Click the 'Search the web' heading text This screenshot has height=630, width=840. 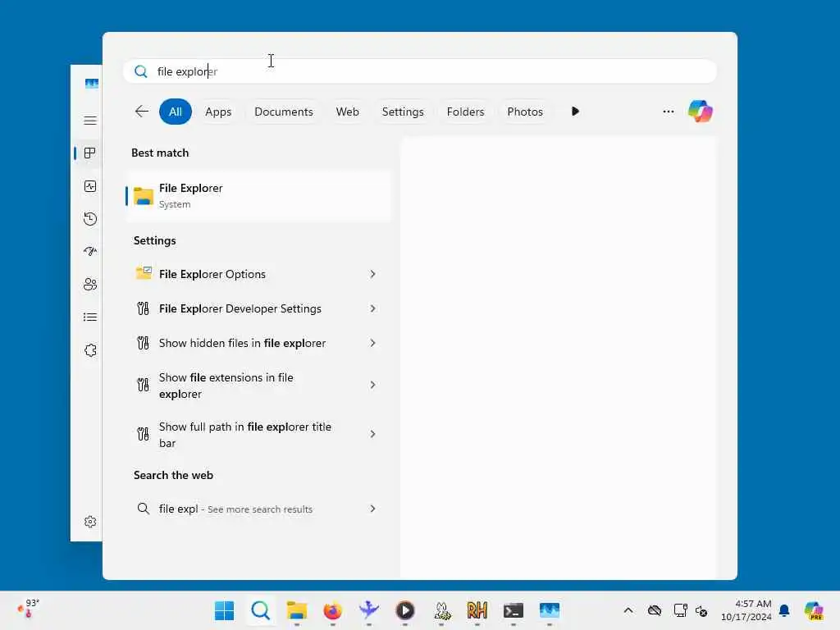[x=173, y=475]
